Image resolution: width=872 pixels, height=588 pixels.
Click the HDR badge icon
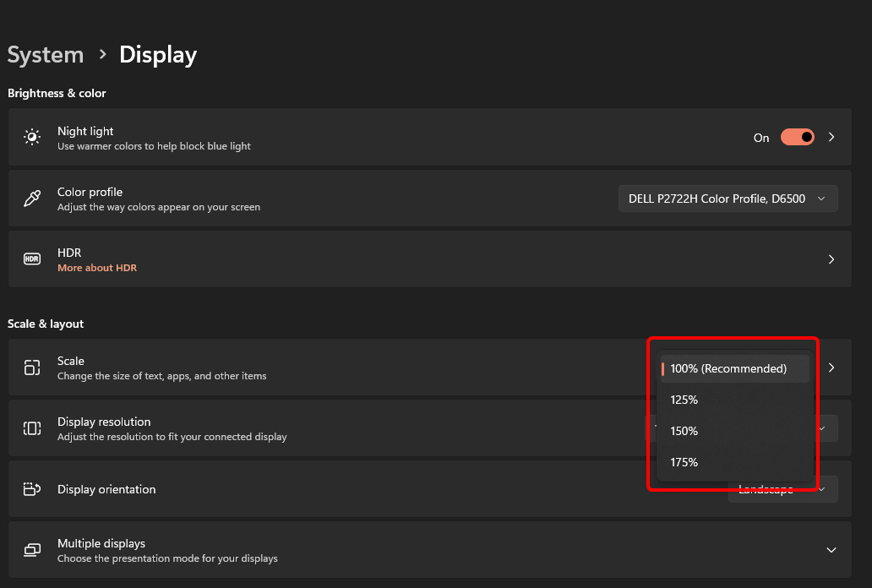pyautogui.click(x=31, y=259)
